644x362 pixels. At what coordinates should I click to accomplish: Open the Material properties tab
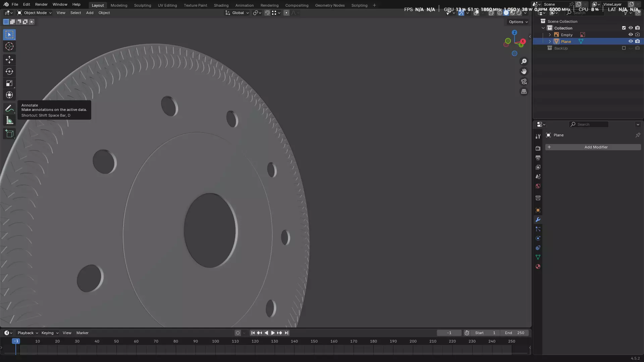click(x=538, y=266)
